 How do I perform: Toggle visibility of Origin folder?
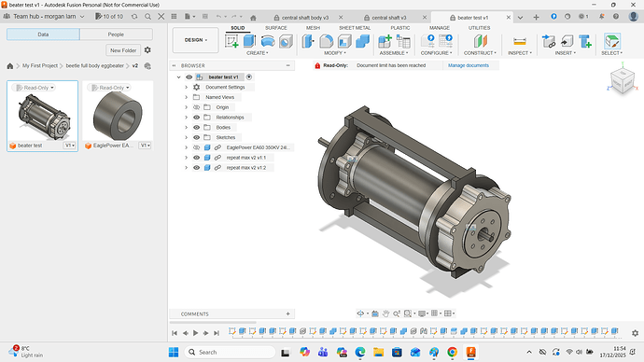point(196,107)
